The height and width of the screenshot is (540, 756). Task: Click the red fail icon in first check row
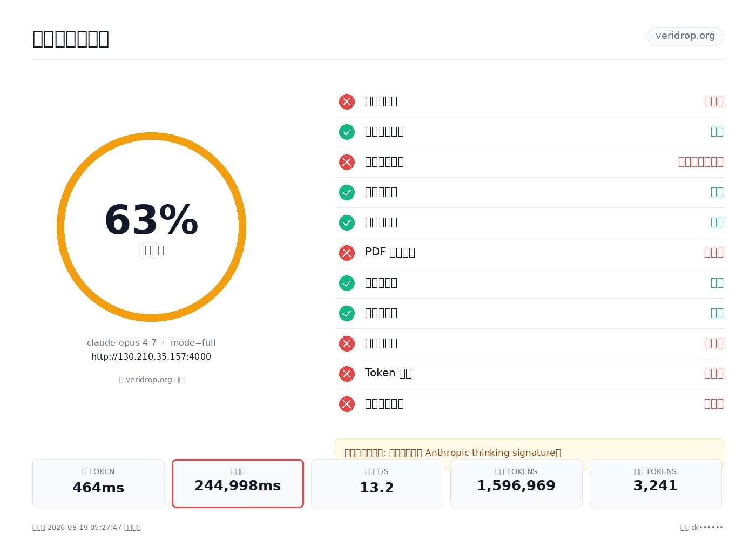click(347, 102)
